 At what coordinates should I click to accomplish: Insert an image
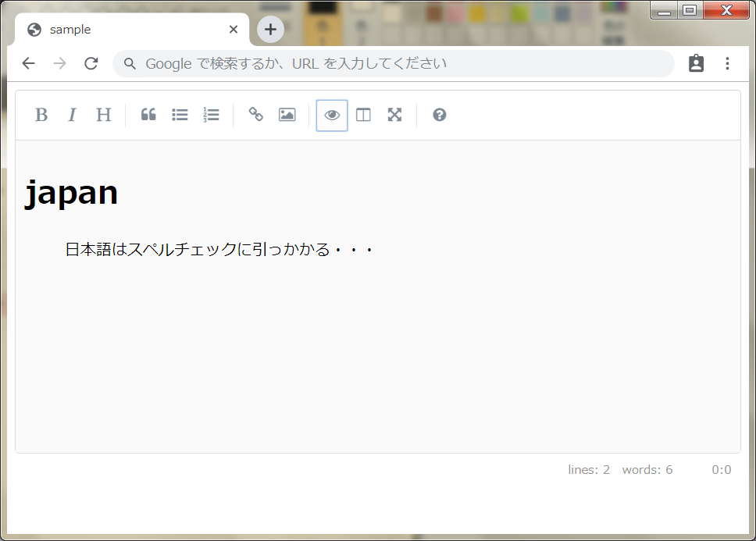(x=286, y=115)
